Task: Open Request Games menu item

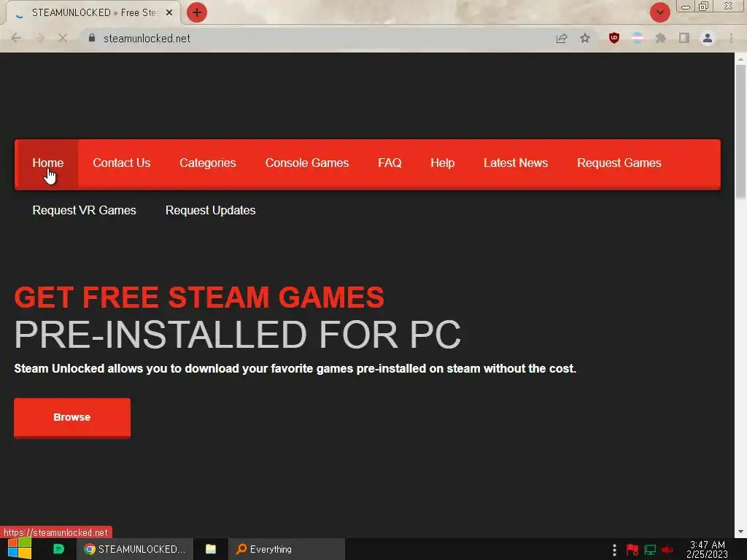Action: point(619,163)
